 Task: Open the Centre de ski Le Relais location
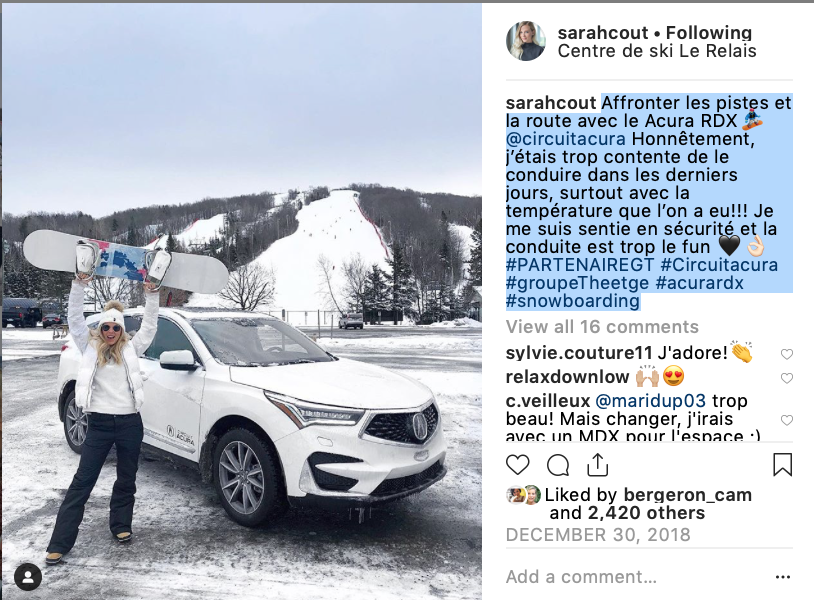click(657, 51)
